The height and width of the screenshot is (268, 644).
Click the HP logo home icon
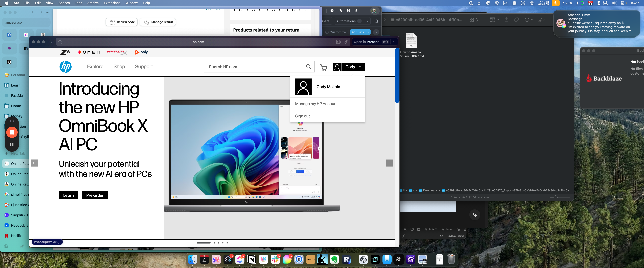(66, 67)
